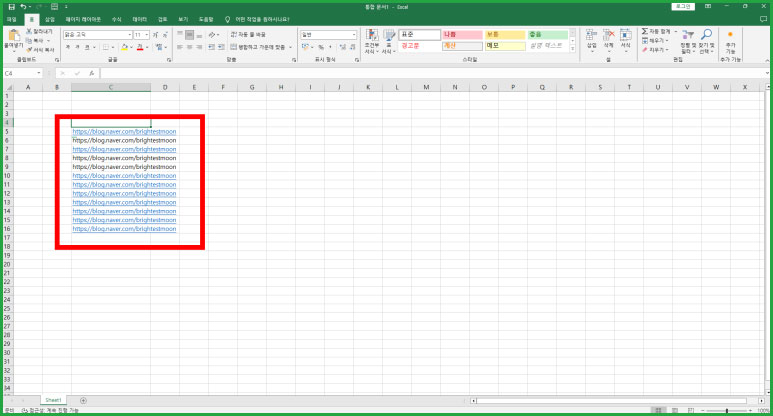Add a new sheet with plus icon

pyautogui.click(x=83, y=400)
